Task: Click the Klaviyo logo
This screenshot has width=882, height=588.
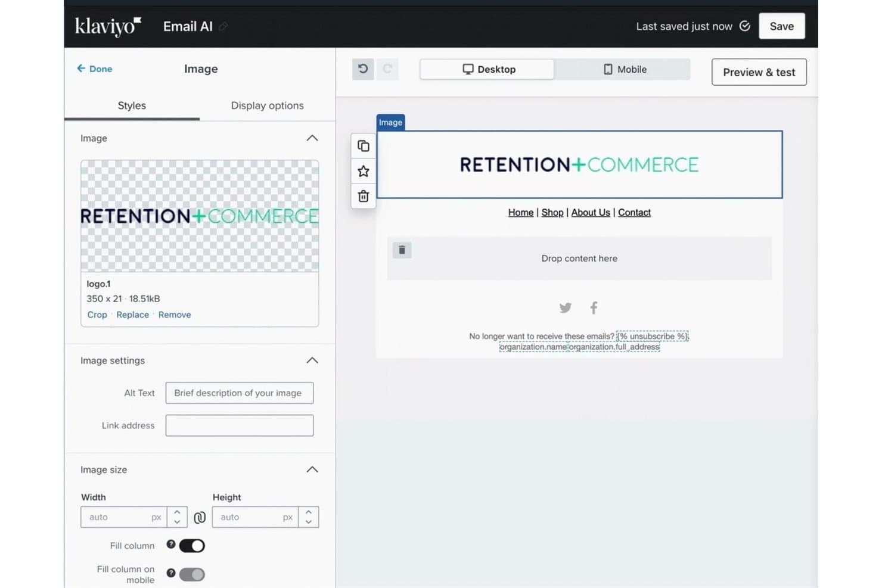Action: click(108, 26)
